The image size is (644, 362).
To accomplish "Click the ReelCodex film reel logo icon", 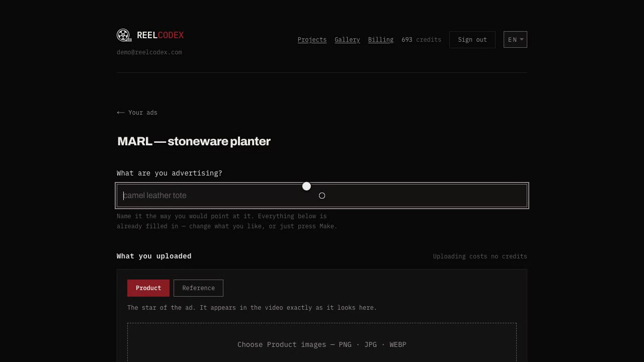I will click(x=124, y=35).
